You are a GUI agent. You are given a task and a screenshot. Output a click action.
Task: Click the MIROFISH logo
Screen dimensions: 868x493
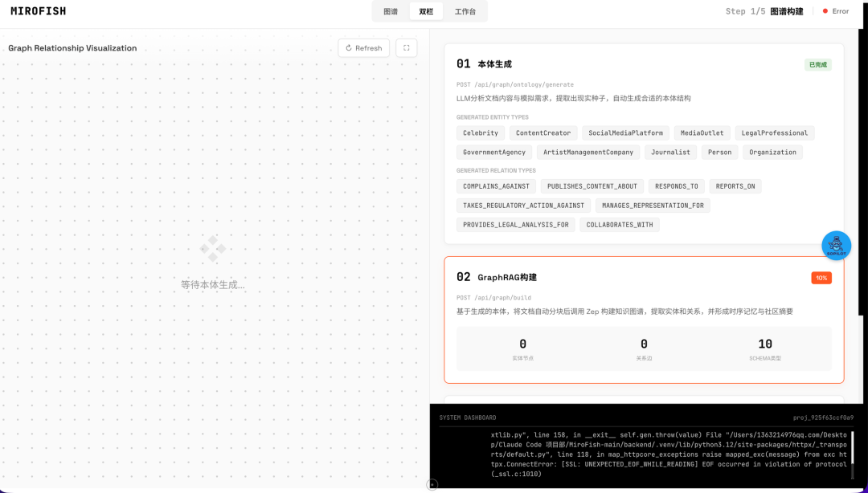[x=39, y=11]
